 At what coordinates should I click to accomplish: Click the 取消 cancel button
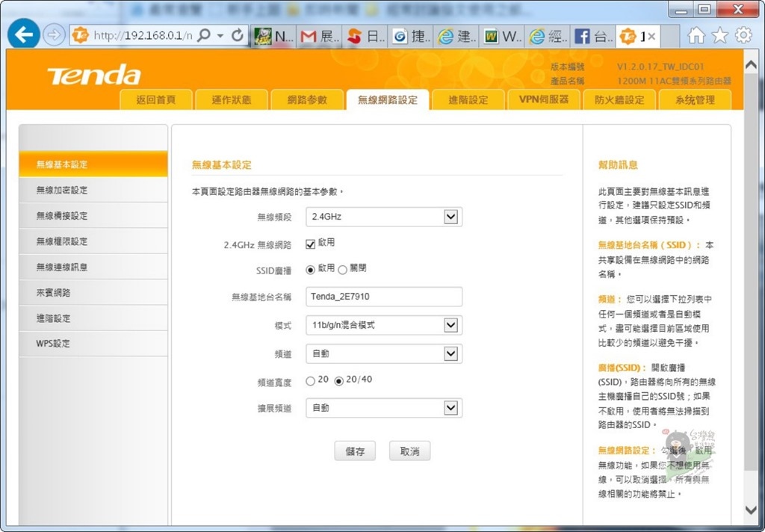[409, 451]
